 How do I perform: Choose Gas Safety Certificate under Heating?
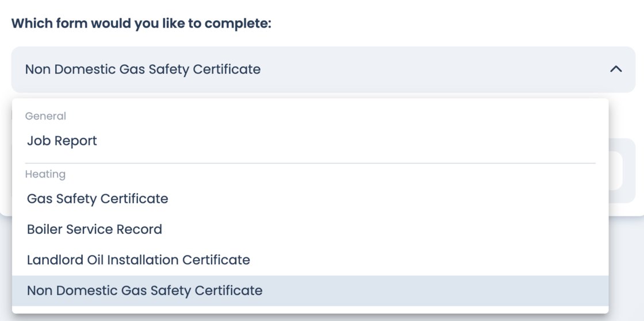pos(98,199)
